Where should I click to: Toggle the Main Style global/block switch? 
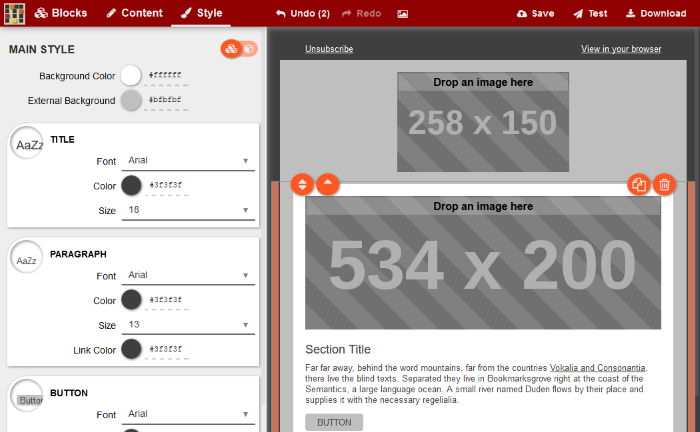click(x=239, y=49)
